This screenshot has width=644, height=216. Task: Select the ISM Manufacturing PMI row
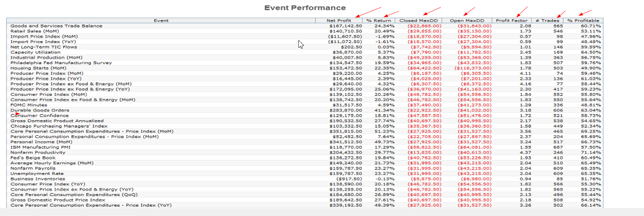point(40,147)
